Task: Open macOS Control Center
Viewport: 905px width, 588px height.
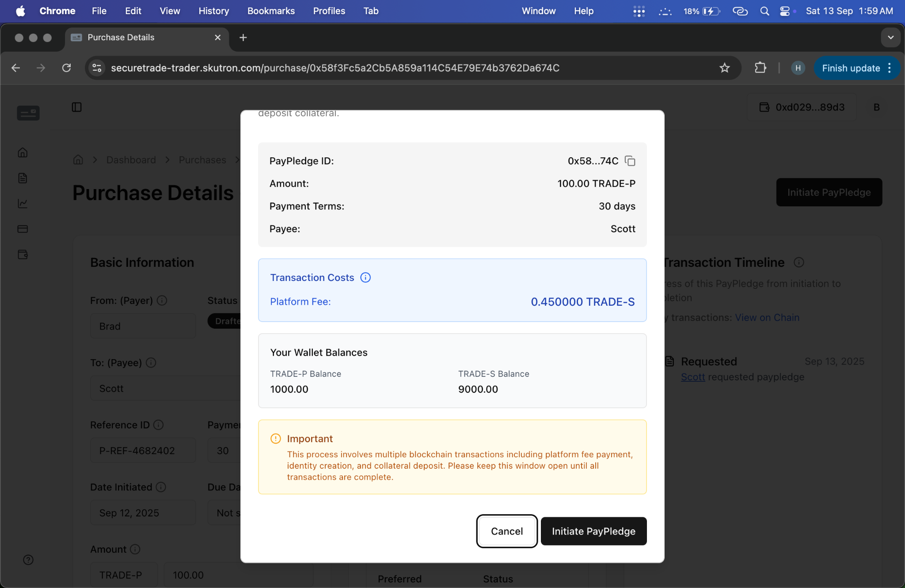Action: point(785,11)
